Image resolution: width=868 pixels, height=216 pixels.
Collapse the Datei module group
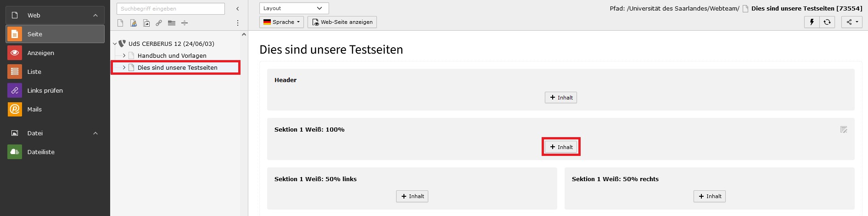point(95,133)
